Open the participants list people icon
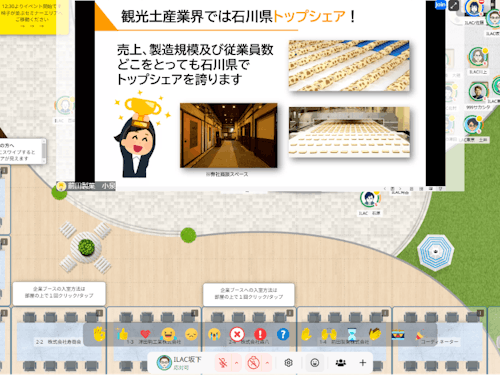Image resolution: width=500 pixels, height=375 pixels. (341, 363)
